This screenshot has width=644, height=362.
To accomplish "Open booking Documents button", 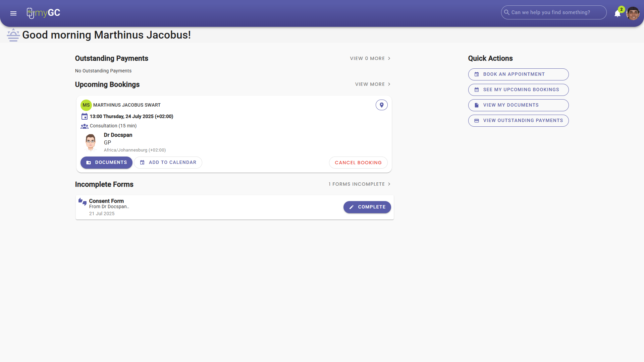I will [x=106, y=163].
